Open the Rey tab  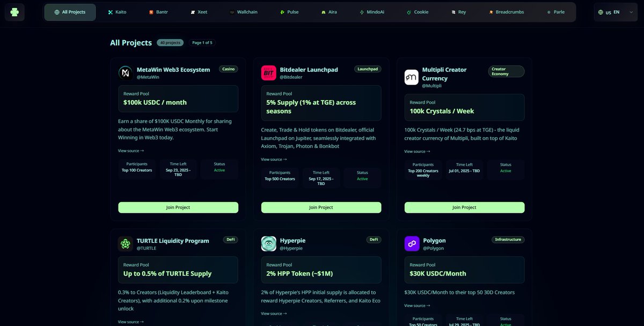459,12
